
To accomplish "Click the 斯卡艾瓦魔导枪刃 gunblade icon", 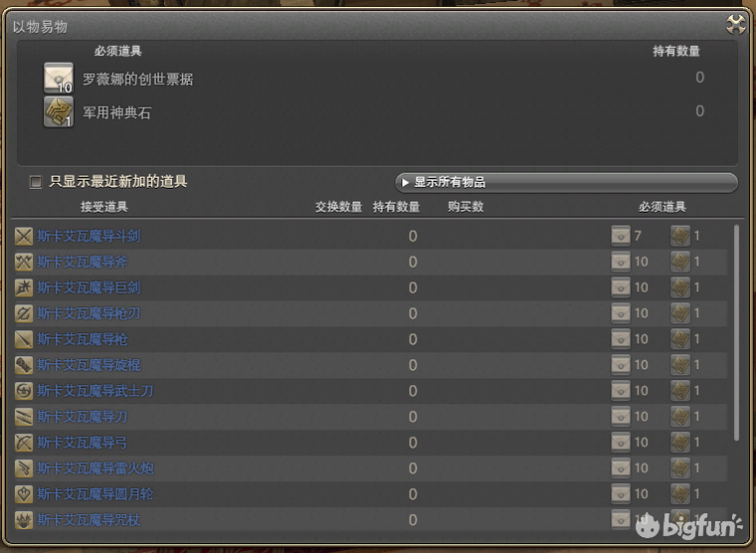I will (x=24, y=313).
